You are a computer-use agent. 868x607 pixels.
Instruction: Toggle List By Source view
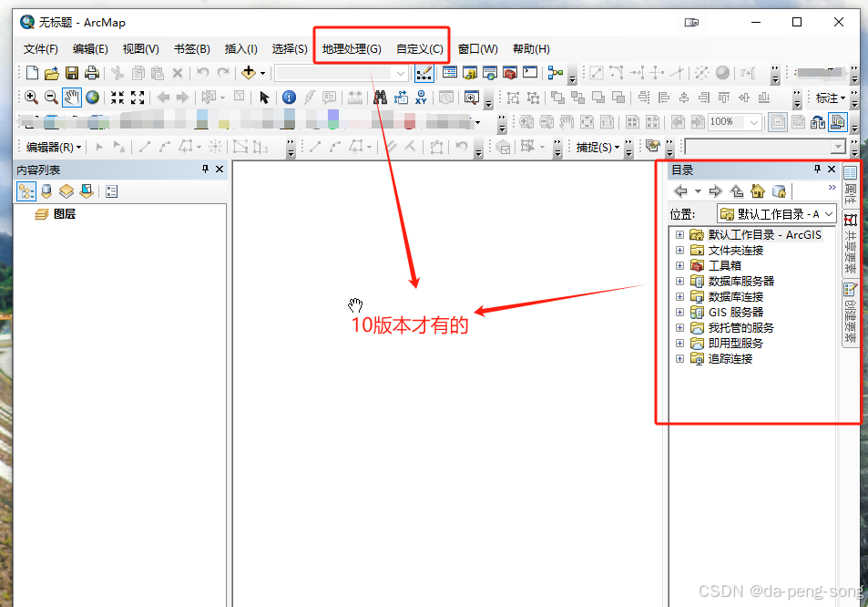point(46,191)
